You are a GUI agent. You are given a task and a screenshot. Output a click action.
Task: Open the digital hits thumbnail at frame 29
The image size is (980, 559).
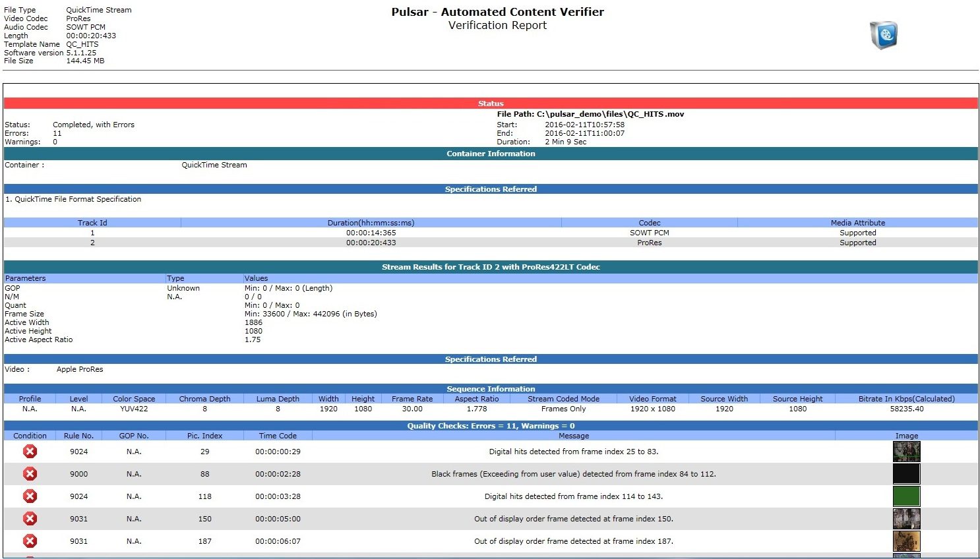906,452
